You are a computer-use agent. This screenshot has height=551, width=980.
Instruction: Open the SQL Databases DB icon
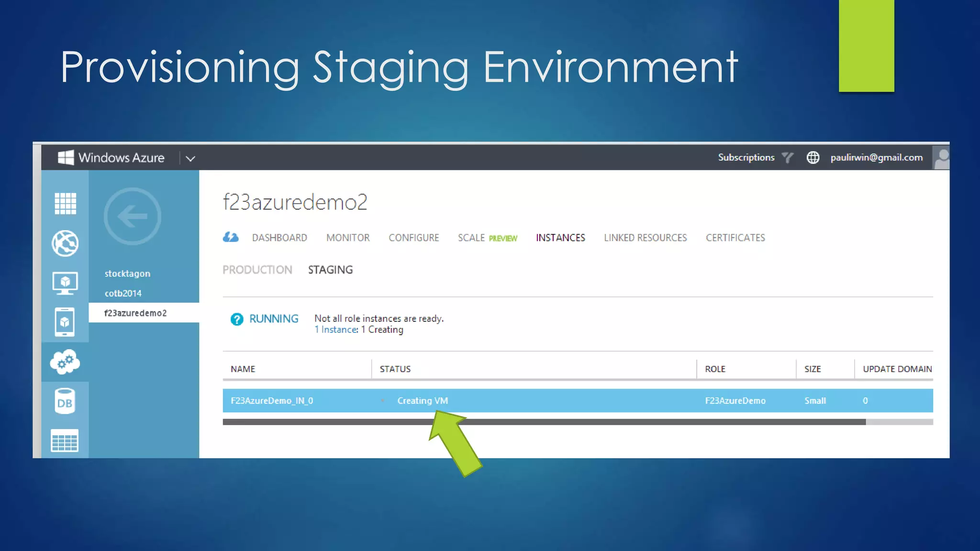[65, 402]
